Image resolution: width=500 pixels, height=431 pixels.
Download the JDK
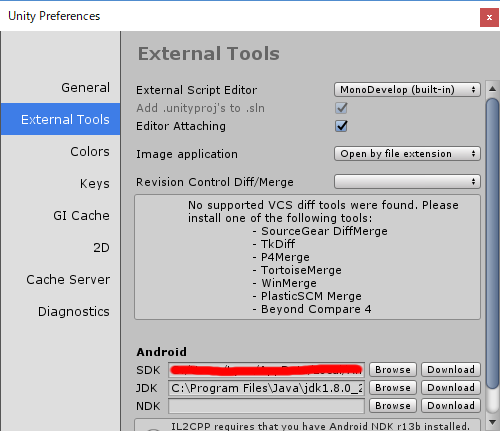451,388
